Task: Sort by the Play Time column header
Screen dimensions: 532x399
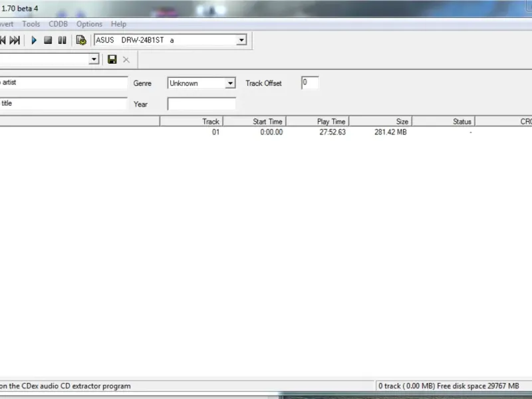Action: click(x=318, y=122)
